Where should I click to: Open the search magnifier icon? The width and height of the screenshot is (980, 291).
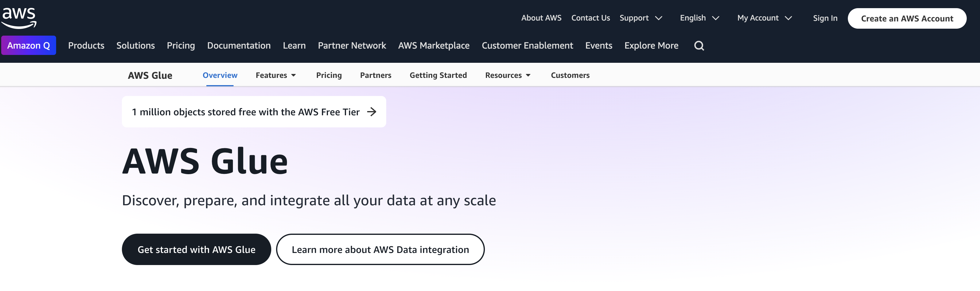pyautogui.click(x=699, y=46)
